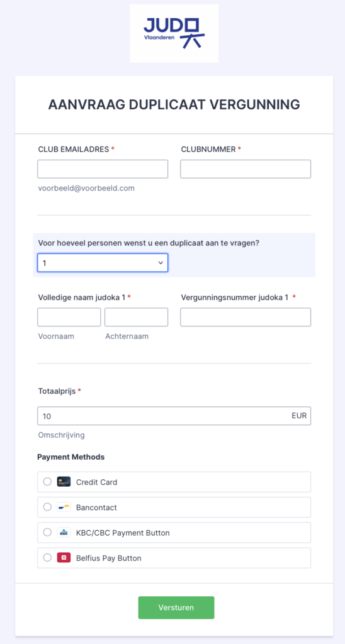Click the Voornaam field for judoka 1
The height and width of the screenshot is (644, 345).
click(x=69, y=317)
